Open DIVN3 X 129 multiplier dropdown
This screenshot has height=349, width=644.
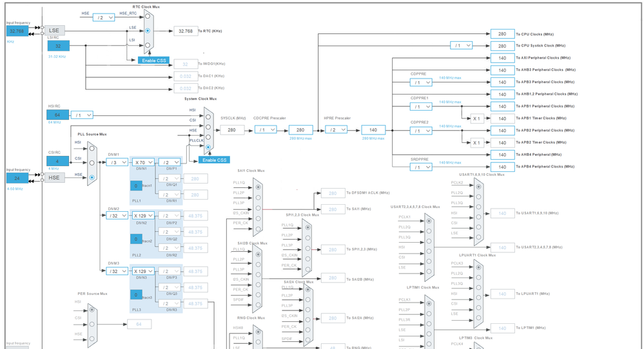point(143,271)
